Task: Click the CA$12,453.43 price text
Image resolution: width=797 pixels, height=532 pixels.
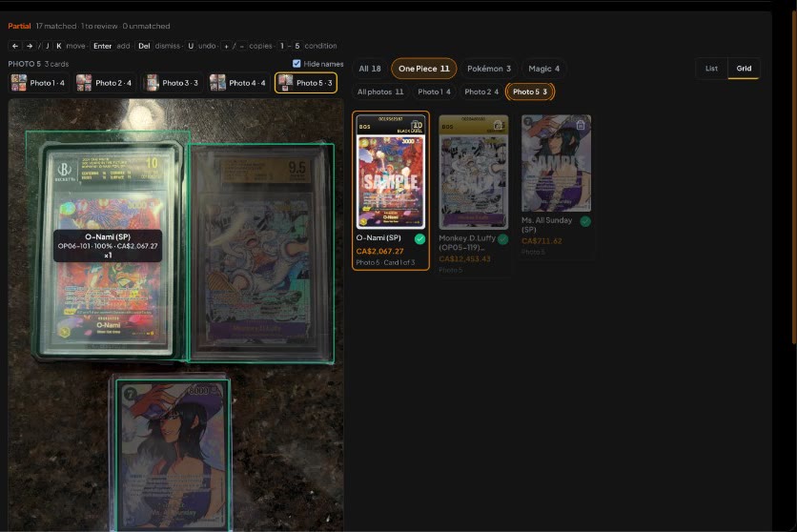Action: (464, 259)
